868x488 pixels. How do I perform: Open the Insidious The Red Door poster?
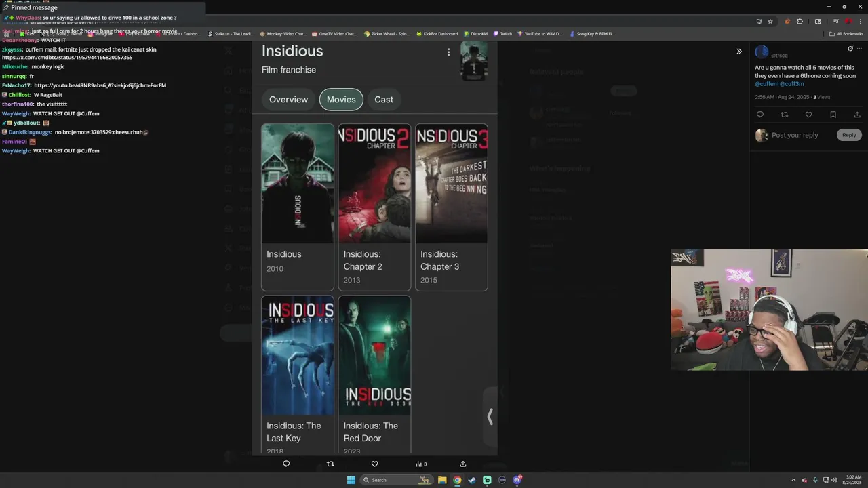click(374, 355)
